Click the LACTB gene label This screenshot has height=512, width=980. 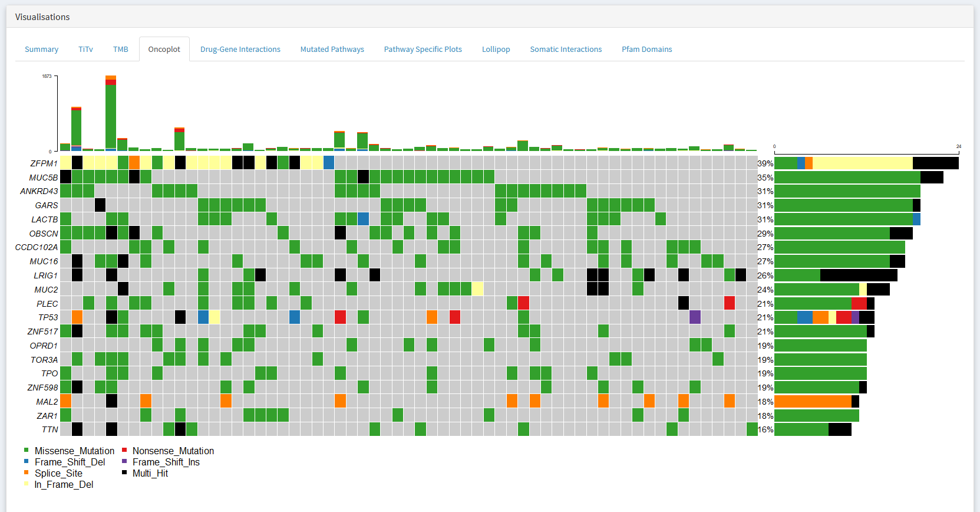[45, 219]
